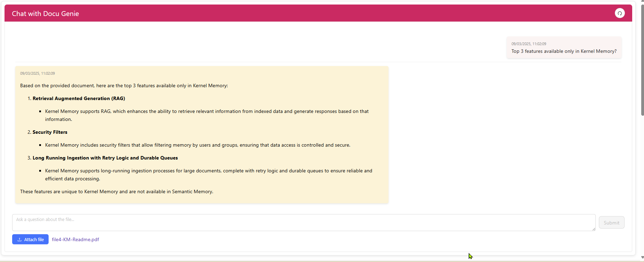This screenshot has width=644, height=262.
Task: Click the 'Retrieval Augmented Generation (RAG)' heading
Action: [x=79, y=98]
